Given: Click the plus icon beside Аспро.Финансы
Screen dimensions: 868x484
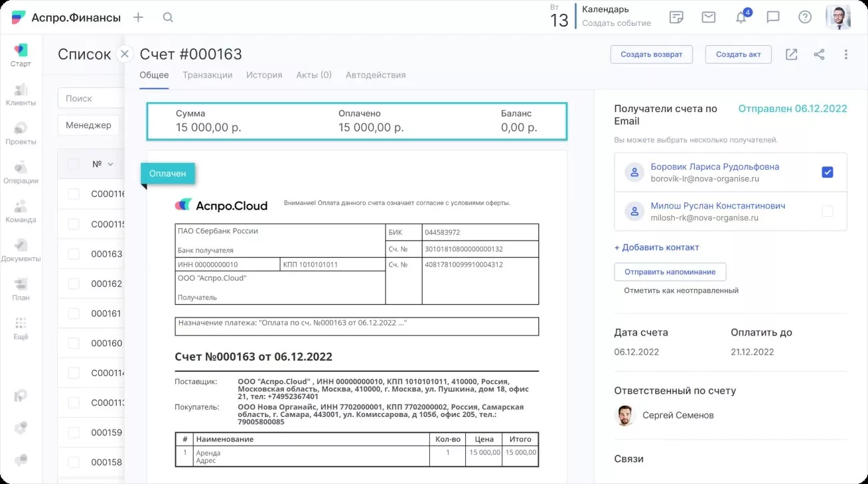Looking at the screenshot, I should [x=138, y=18].
